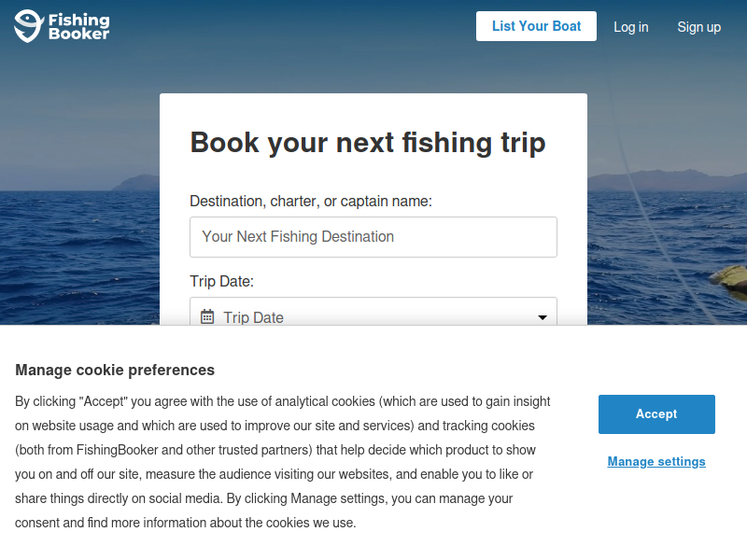Click the "Trip Date" placeholder text
747x560 pixels.
253,317
